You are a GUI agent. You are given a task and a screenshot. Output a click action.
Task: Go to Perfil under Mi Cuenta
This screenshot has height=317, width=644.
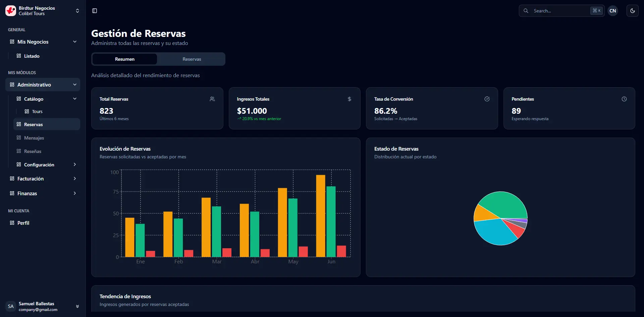tap(23, 223)
